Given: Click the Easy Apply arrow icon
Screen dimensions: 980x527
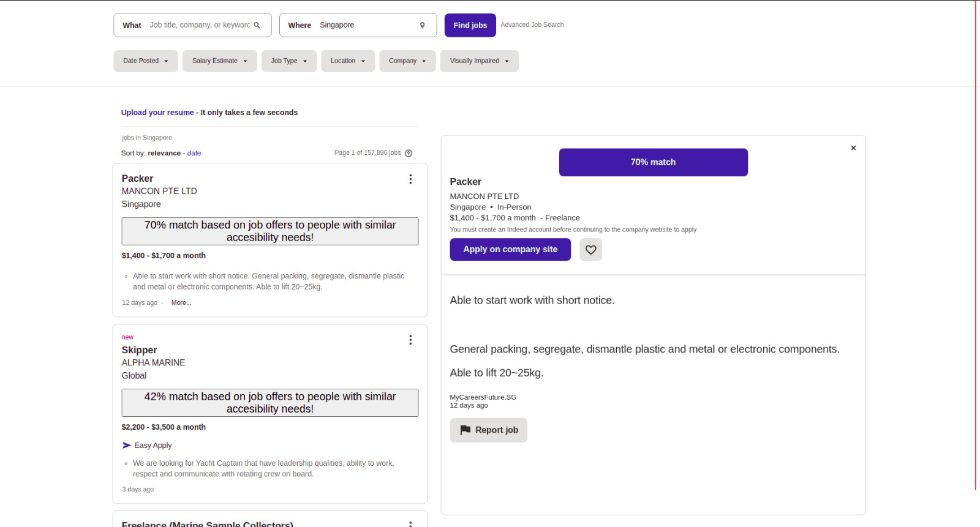Looking at the screenshot, I should (127, 446).
